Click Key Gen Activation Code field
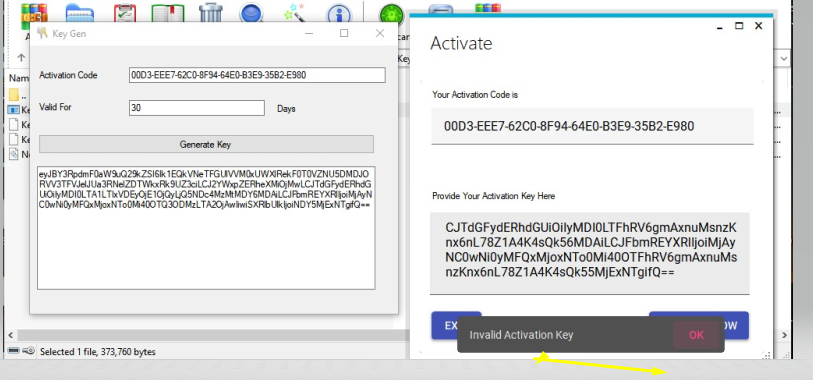 pos(257,75)
